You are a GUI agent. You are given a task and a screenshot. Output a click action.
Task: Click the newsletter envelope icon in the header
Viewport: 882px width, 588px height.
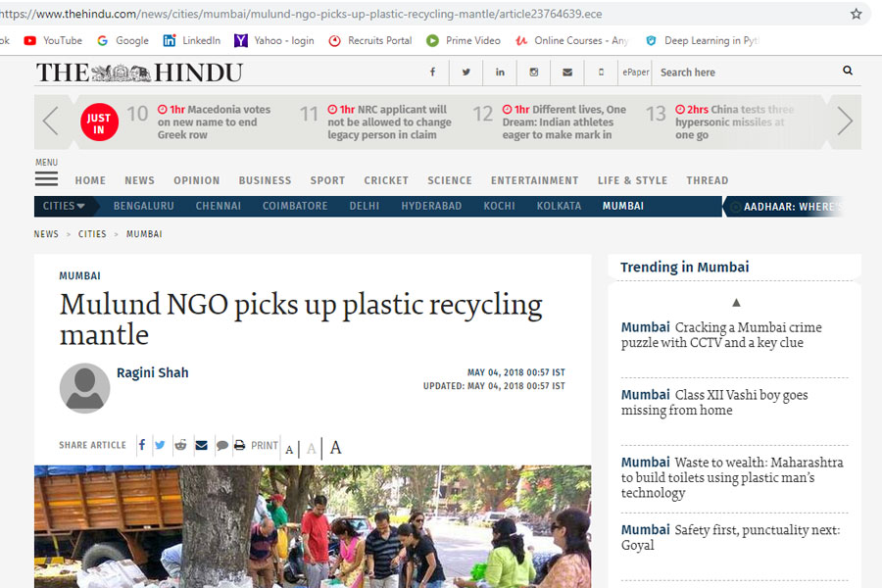click(x=567, y=72)
